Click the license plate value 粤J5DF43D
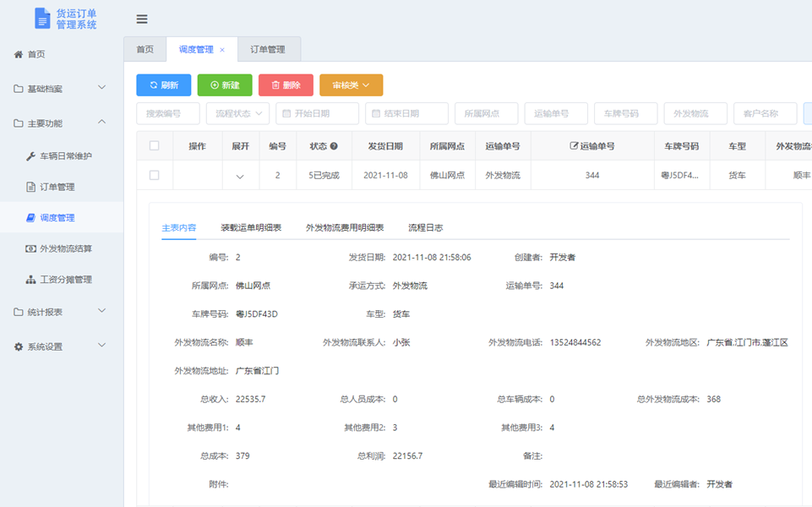Screen dimensions: 812x507 [x=257, y=313]
